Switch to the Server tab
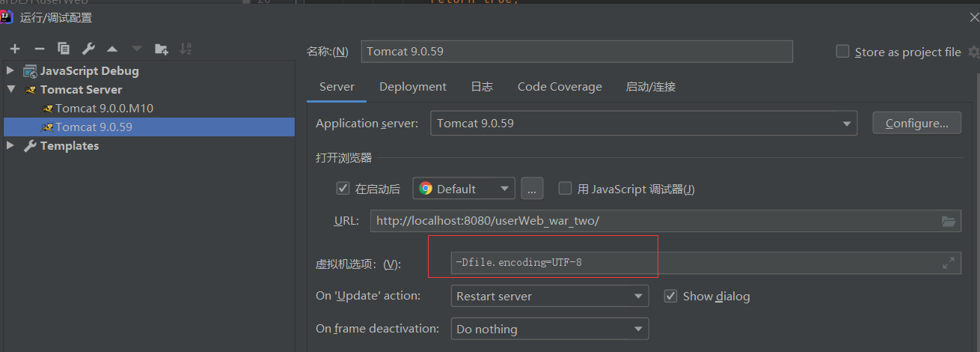The image size is (980, 352). 337,87
